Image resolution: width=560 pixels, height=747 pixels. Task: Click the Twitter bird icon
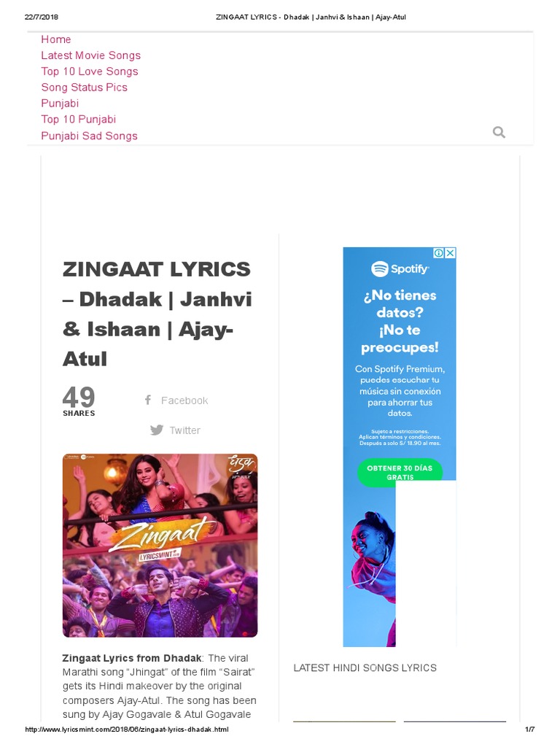(157, 430)
